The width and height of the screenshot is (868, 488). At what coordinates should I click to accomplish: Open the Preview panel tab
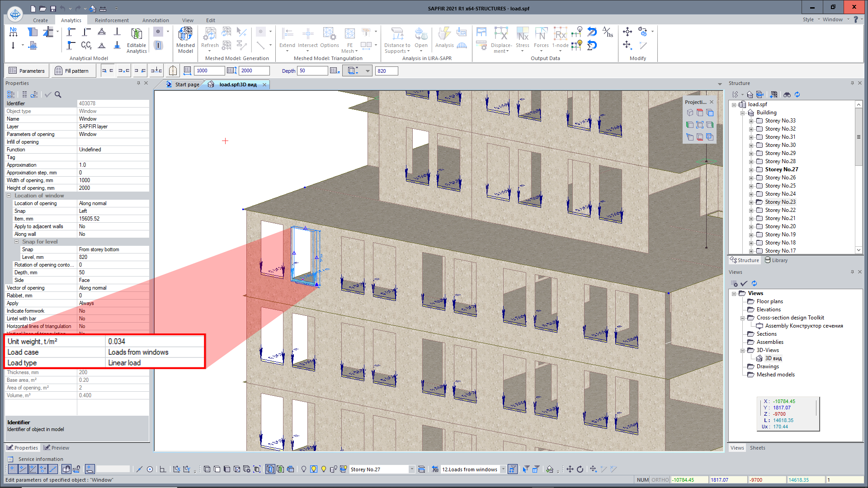click(57, 448)
